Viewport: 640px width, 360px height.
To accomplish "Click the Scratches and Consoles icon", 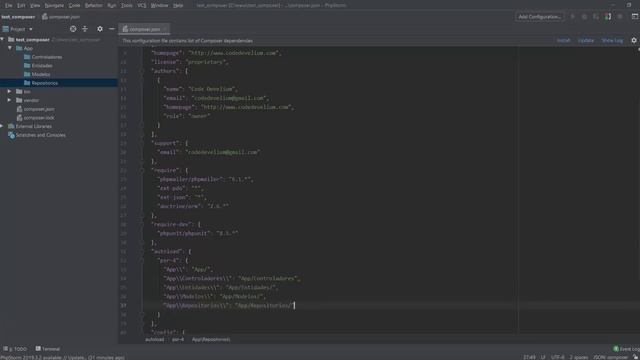I will 11,135.
